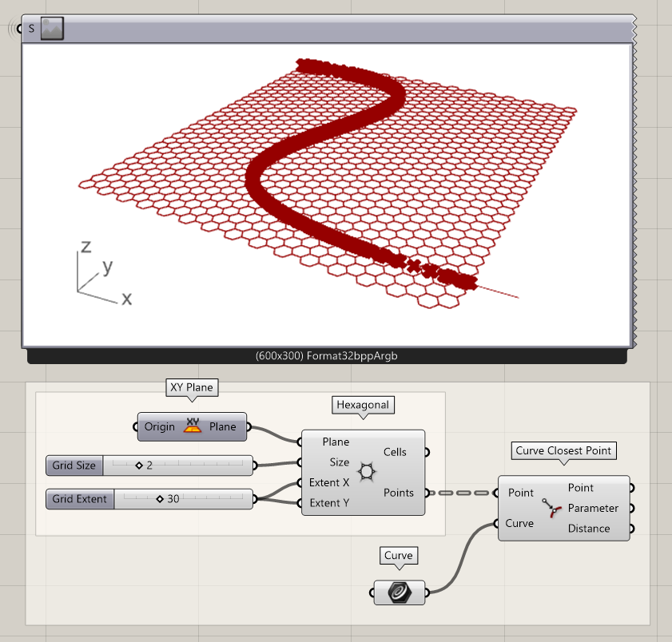Viewport: 672px width, 642px height.
Task: Click the image viewer picture icon
Action: [52, 29]
